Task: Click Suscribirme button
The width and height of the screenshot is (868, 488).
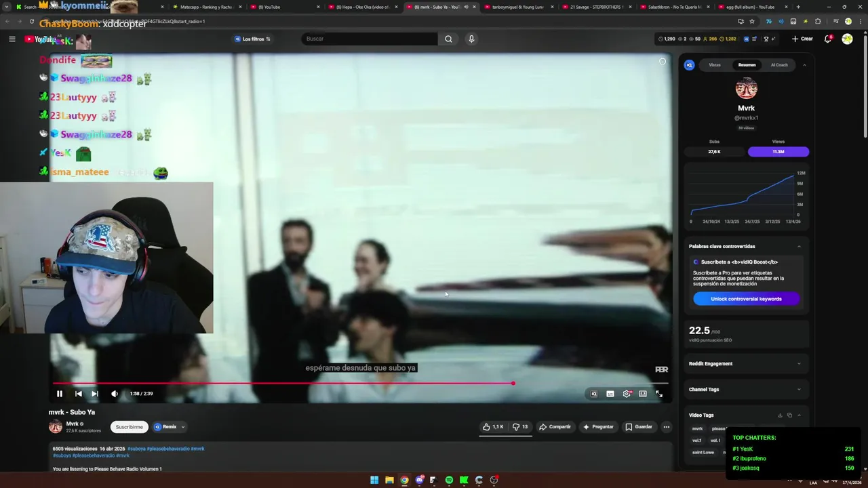Action: coord(129,427)
